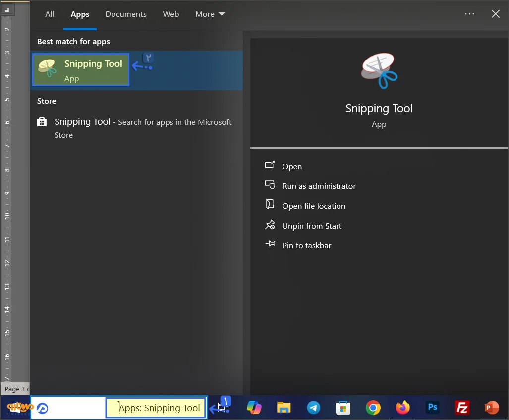509x420 pixels.
Task: Select Pin to taskbar
Action: tap(306, 245)
